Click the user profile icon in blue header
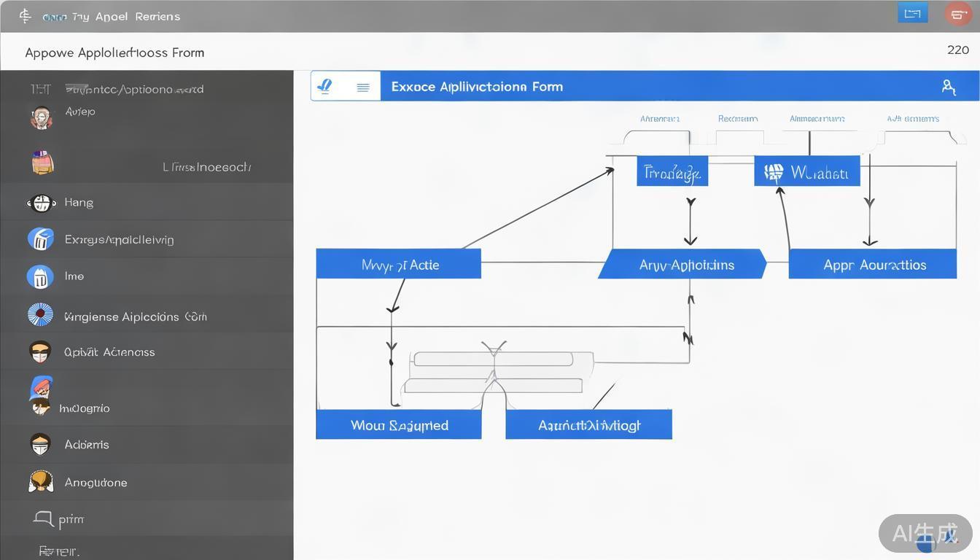This screenshot has height=560, width=980. [948, 87]
